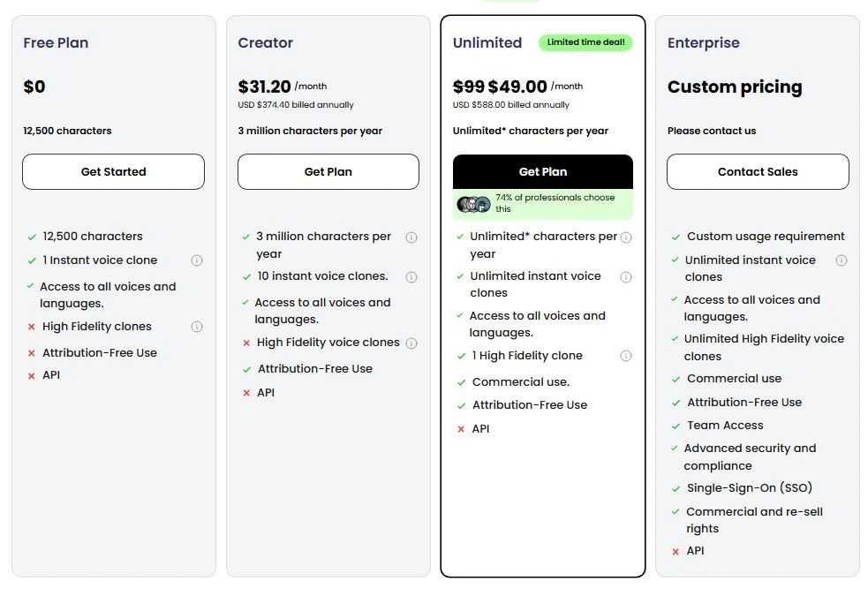The width and height of the screenshot is (868, 596).
Task: Click the Limited time deal! badge
Action: 585,42
